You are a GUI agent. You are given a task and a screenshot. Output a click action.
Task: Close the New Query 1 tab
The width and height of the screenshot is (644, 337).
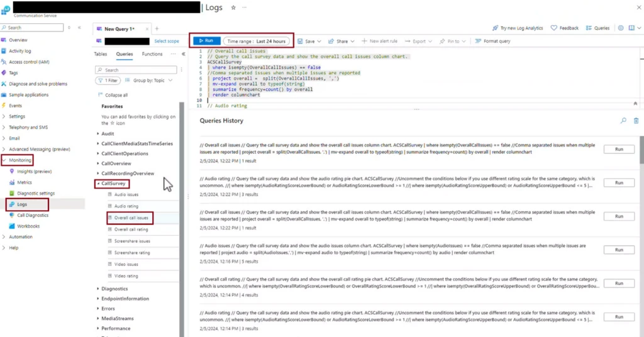147,29
